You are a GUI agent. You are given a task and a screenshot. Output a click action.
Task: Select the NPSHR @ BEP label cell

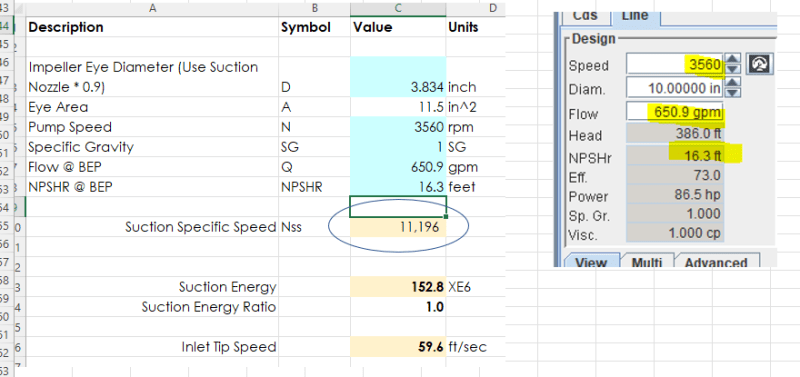pyautogui.click(x=152, y=187)
